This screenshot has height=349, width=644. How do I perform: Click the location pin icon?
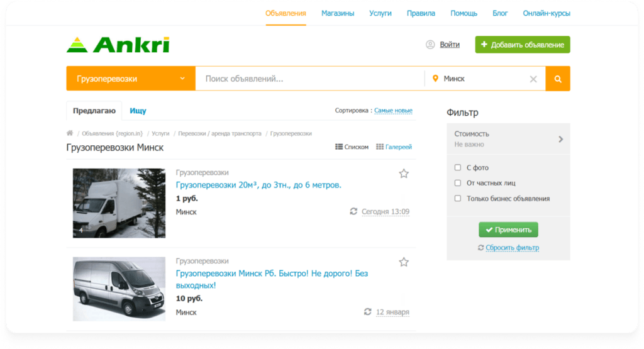[x=435, y=79]
